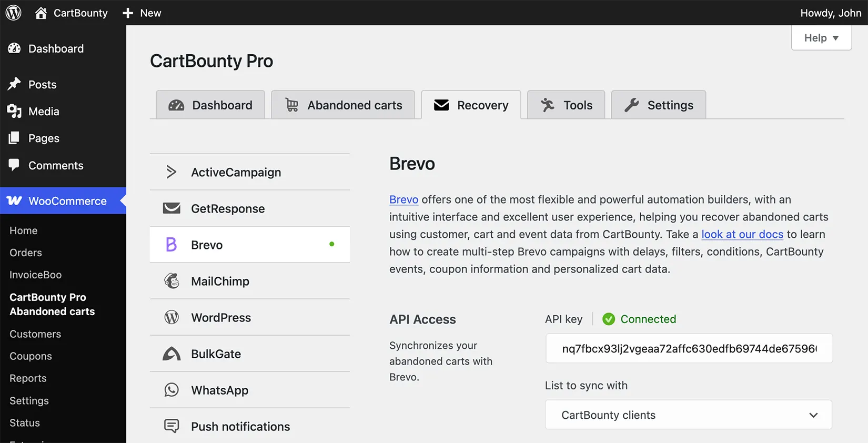Screen dimensions: 868x443
Task: Switch to the Abandoned carts tab
Action: pyautogui.click(x=343, y=105)
